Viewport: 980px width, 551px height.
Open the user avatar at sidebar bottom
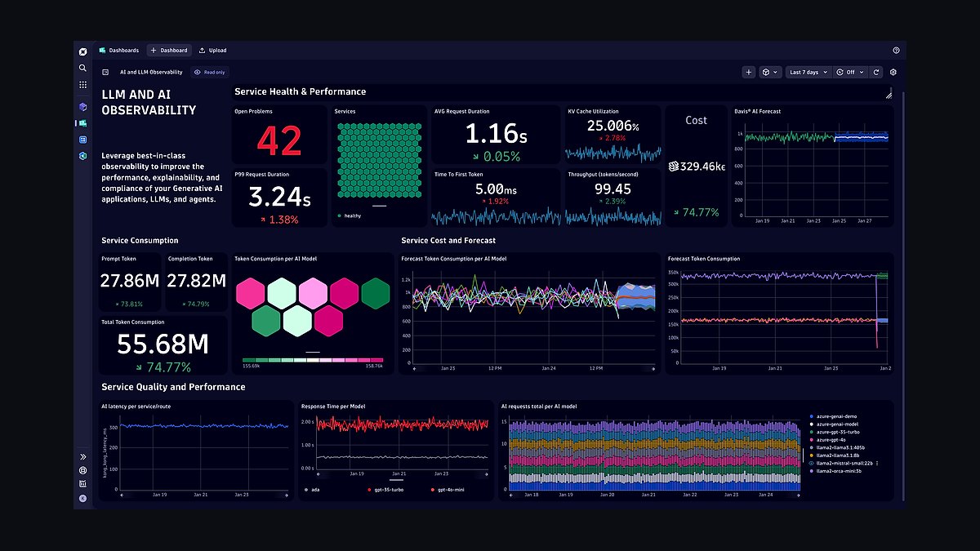click(x=82, y=499)
